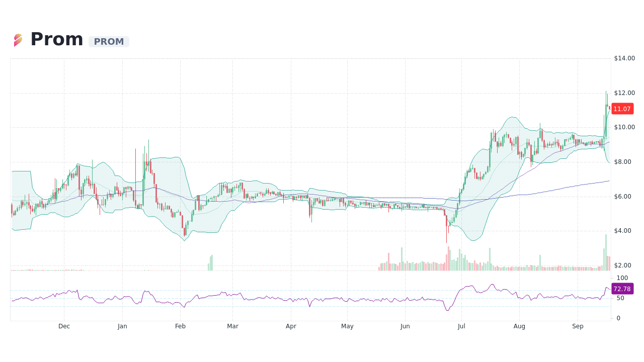Select the Dec month label
Image resolution: width=644 pixels, height=362 pixels.
64,326
